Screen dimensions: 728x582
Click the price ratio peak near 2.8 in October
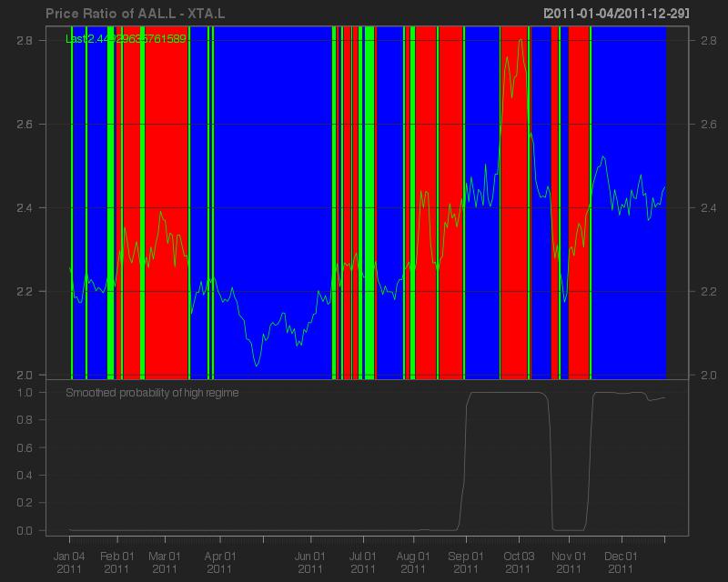[521, 41]
